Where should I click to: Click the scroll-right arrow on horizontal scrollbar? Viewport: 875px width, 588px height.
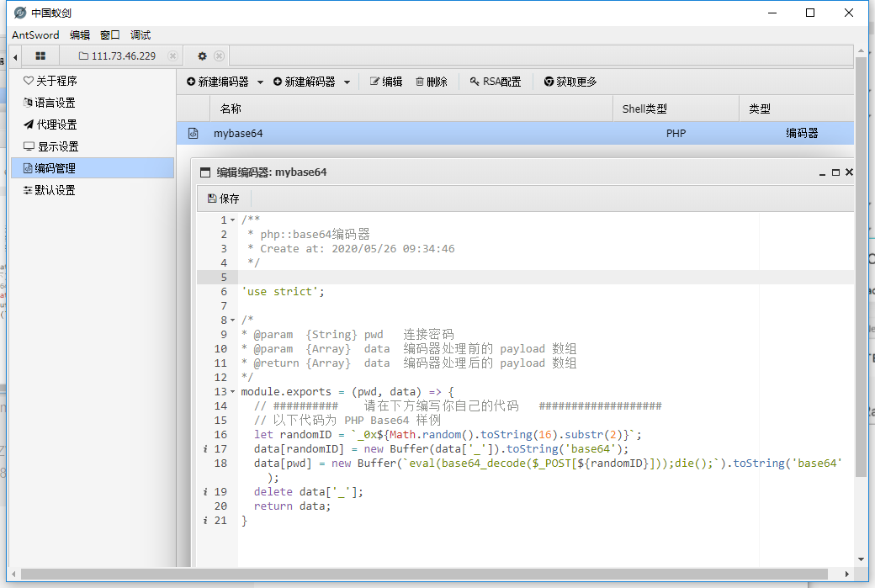click(847, 574)
